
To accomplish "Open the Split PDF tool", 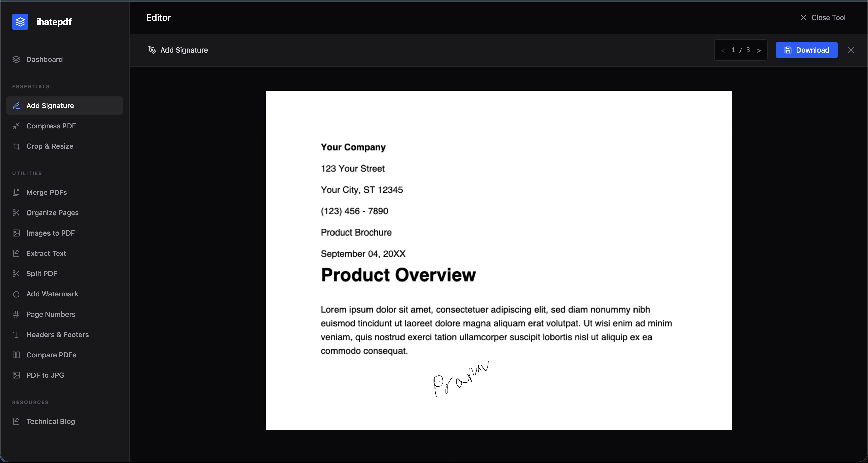I will point(42,274).
